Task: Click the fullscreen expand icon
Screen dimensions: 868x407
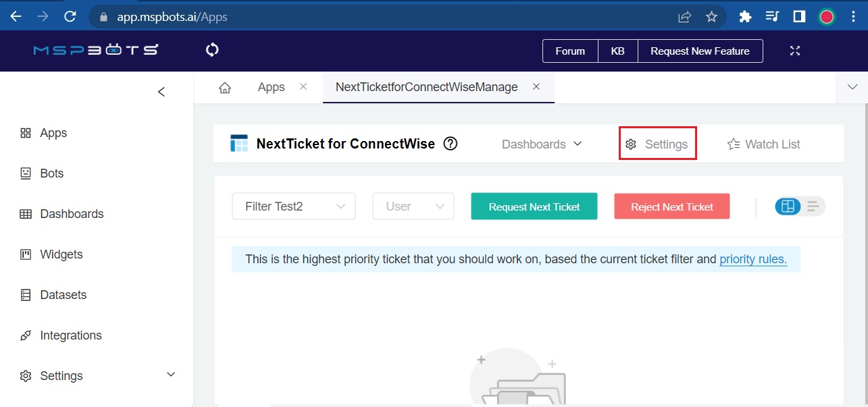Action: (x=795, y=51)
